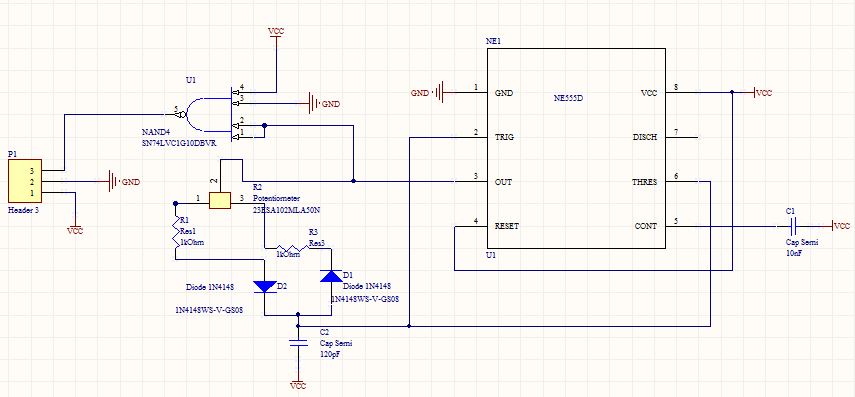Click the NE555D chip body rectangle
Viewport: 855px width, 397px height.
click(x=576, y=148)
